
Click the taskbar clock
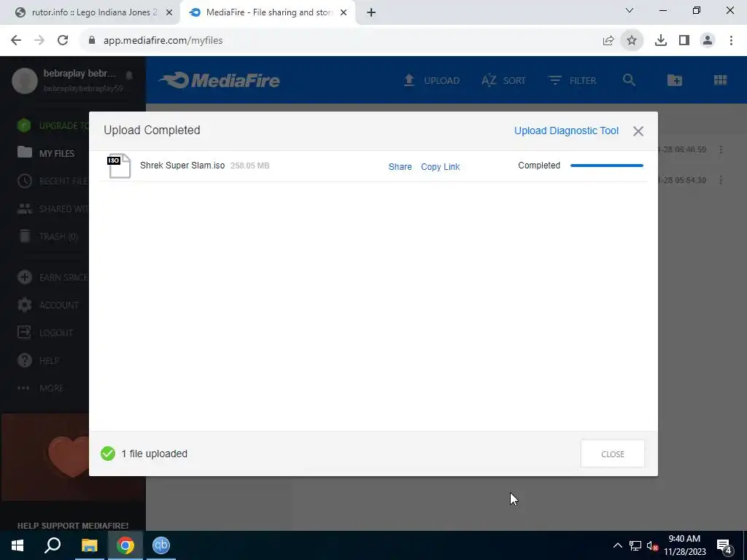pos(684,545)
